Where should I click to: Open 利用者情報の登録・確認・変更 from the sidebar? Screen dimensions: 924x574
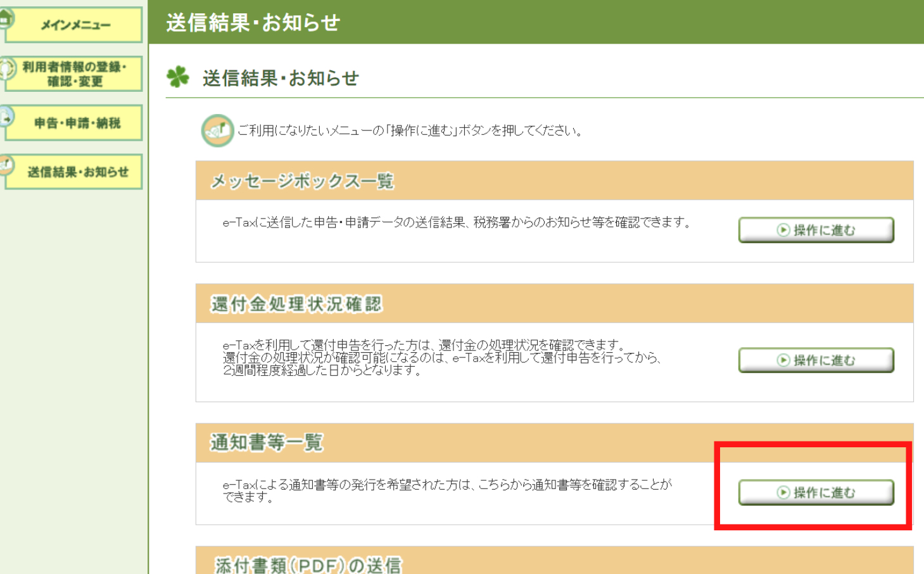pyautogui.click(x=72, y=73)
